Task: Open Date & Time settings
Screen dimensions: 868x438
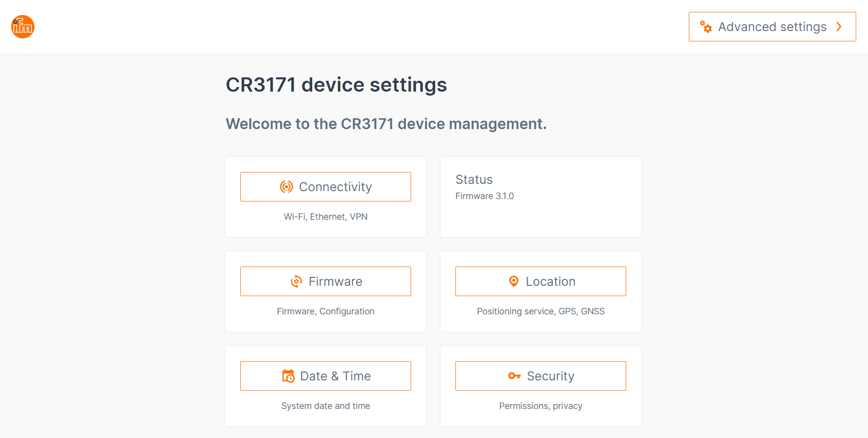Action: click(326, 376)
